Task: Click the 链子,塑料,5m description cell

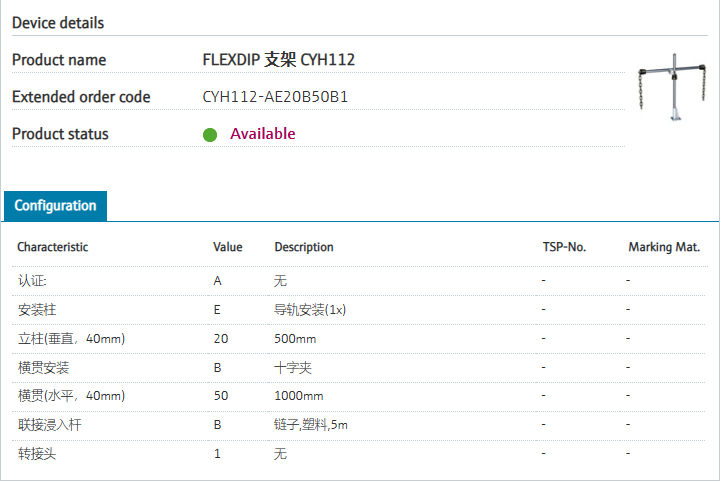Action: 311,426
